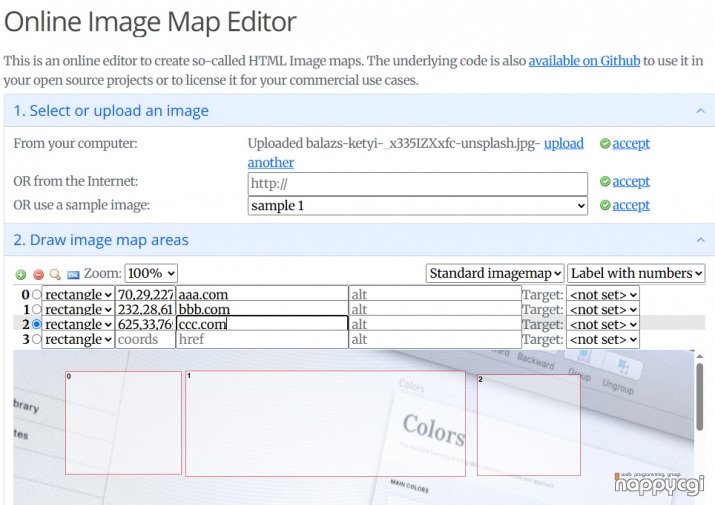This screenshot has height=505, width=715.
Task: Click green check icon beside sample image accept
Action: (x=605, y=205)
